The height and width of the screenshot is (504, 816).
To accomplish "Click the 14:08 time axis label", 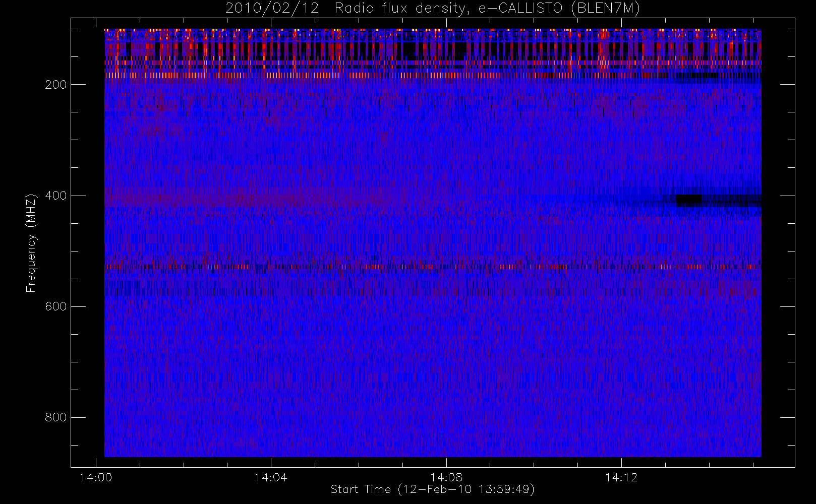I will [x=446, y=477].
